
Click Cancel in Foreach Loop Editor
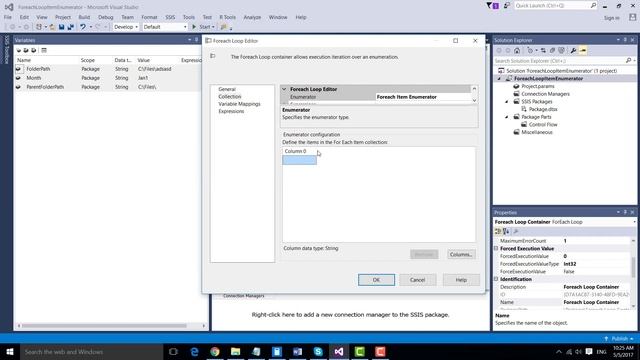(x=418, y=280)
